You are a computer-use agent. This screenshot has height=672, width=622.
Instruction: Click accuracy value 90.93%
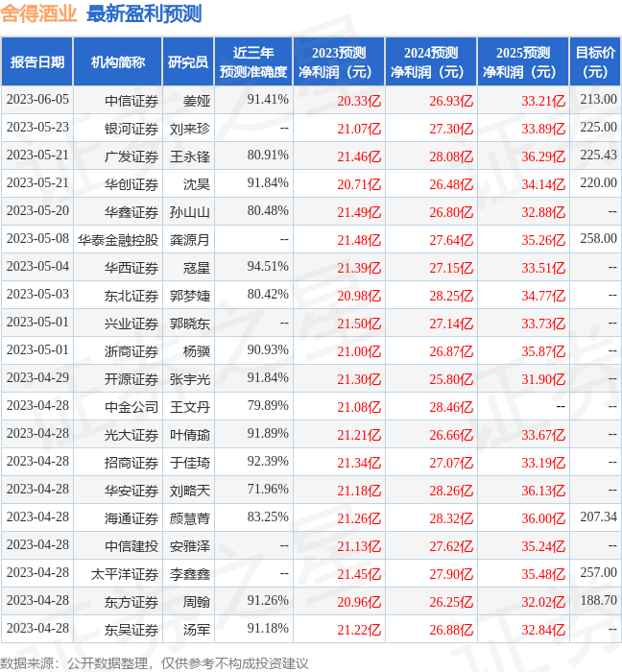[x=268, y=350]
